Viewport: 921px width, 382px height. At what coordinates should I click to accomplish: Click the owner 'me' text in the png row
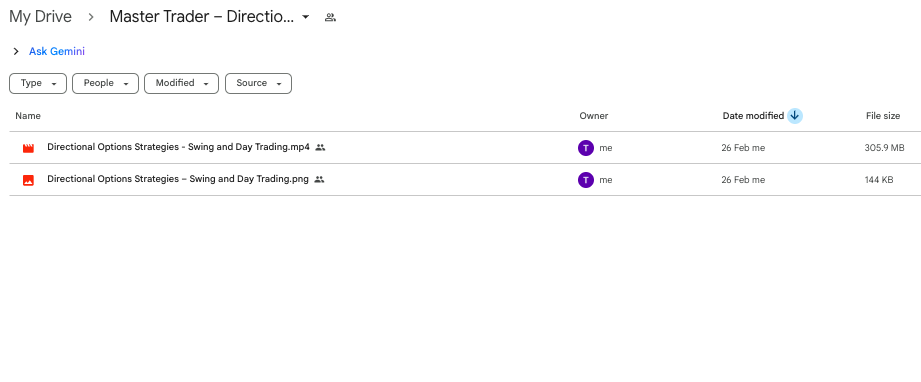click(x=606, y=180)
